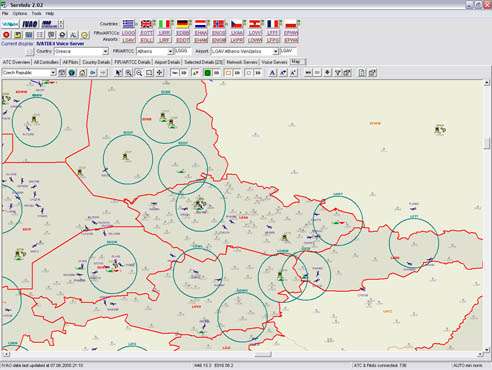Select the zoom in magnifier tool

[x=129, y=73]
